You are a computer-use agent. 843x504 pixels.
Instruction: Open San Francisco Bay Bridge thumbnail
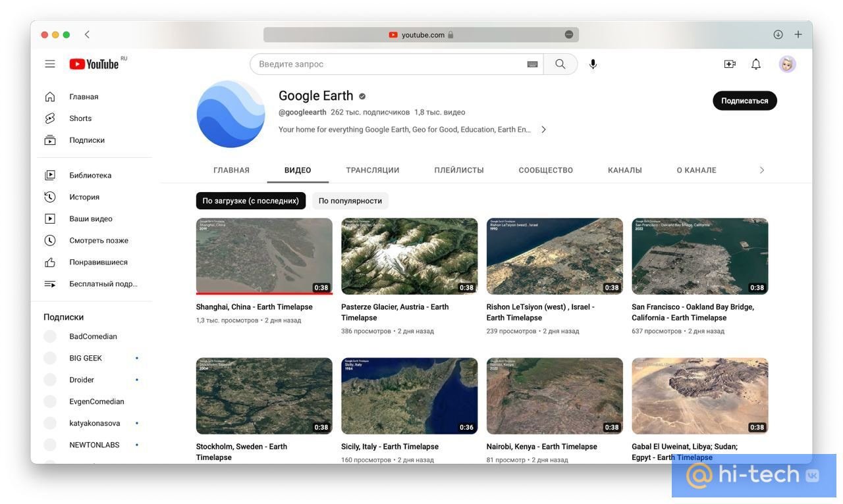pyautogui.click(x=700, y=256)
